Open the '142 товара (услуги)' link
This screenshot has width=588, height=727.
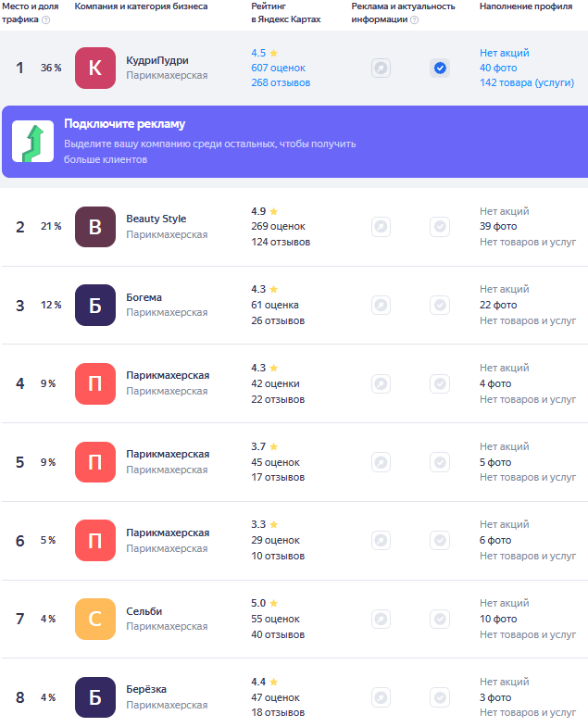[x=527, y=82]
